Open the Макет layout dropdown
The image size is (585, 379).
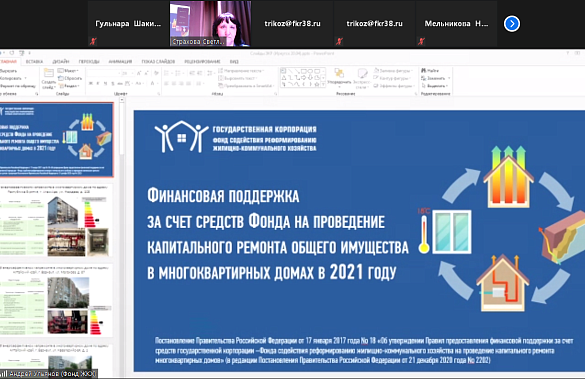[x=68, y=71]
